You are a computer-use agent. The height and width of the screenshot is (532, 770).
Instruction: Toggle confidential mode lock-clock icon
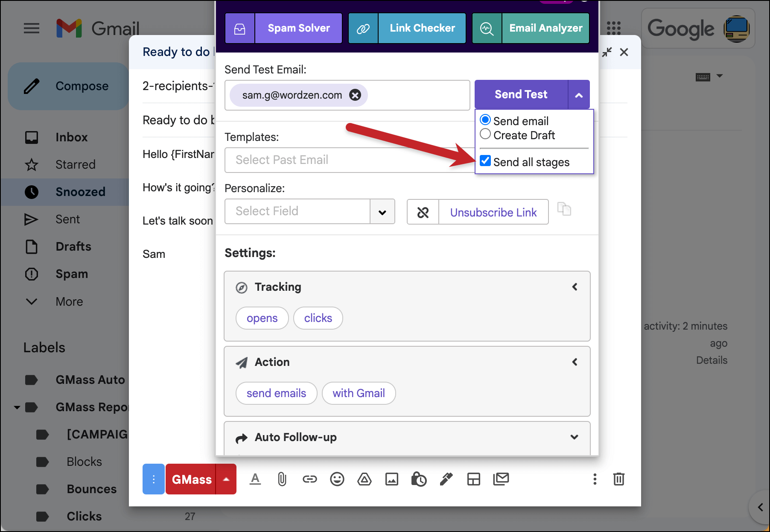[x=419, y=479]
